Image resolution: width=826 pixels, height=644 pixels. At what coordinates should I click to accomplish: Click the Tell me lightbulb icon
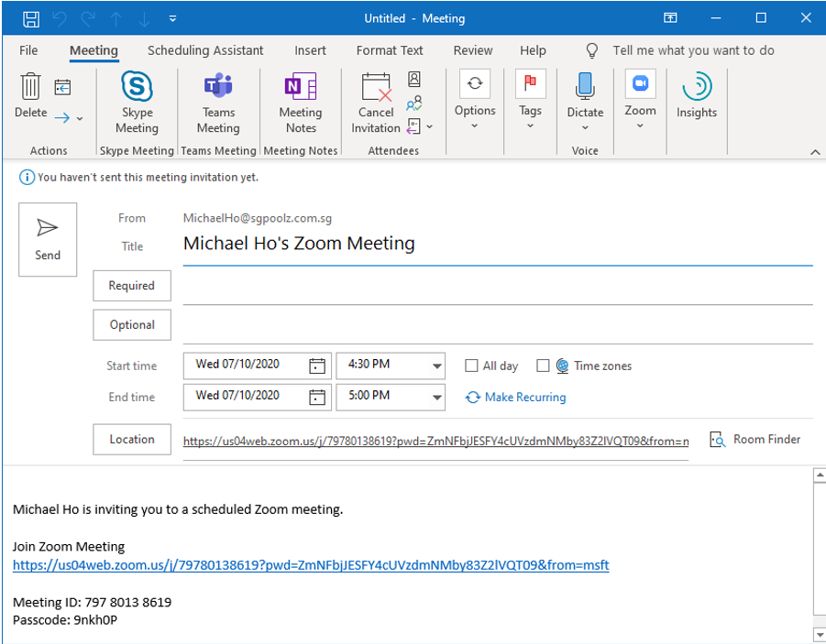[x=592, y=50]
